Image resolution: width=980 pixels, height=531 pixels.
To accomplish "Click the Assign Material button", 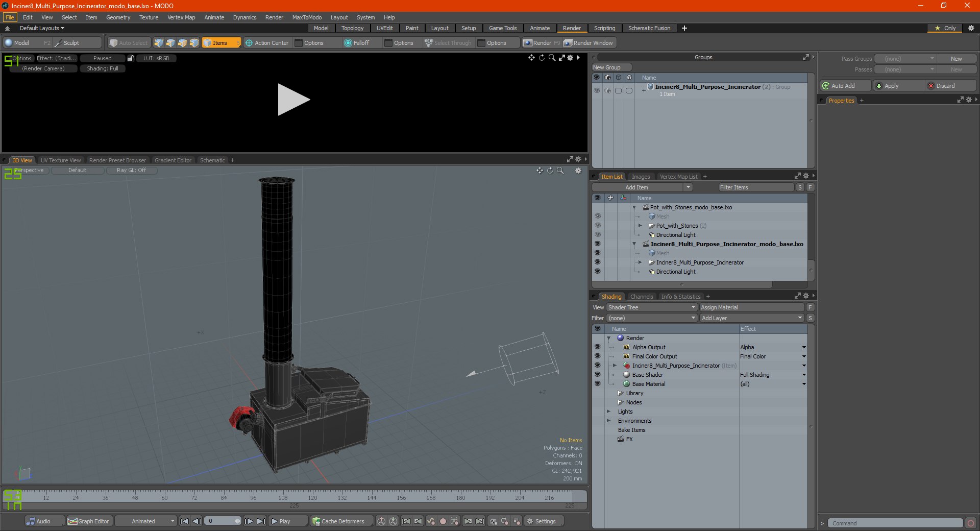I will pyautogui.click(x=752, y=307).
